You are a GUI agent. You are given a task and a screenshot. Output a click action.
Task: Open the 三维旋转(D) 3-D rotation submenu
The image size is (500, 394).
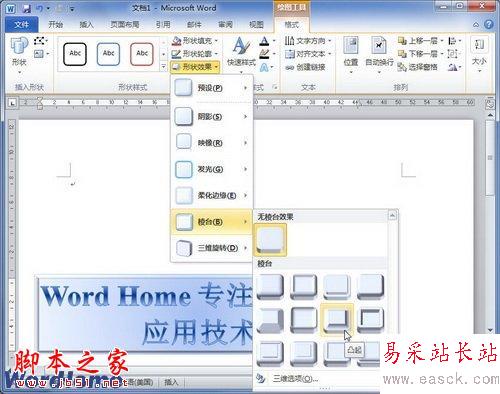coord(212,248)
